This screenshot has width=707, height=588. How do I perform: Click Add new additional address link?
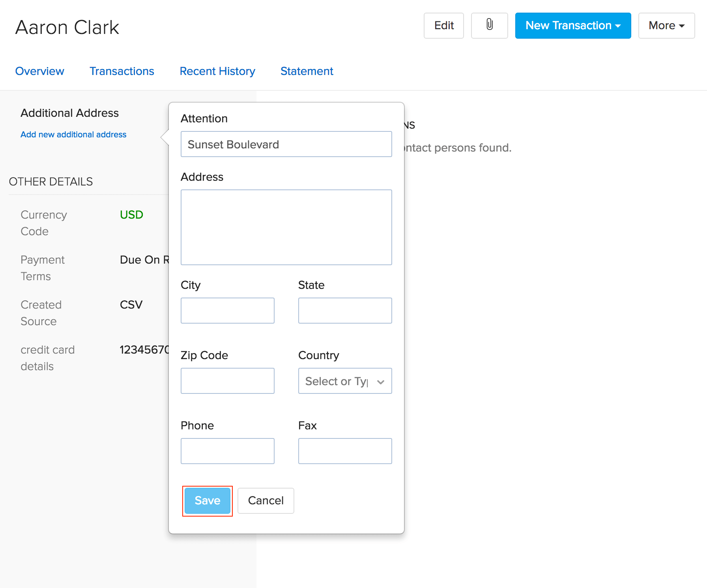pyautogui.click(x=73, y=134)
